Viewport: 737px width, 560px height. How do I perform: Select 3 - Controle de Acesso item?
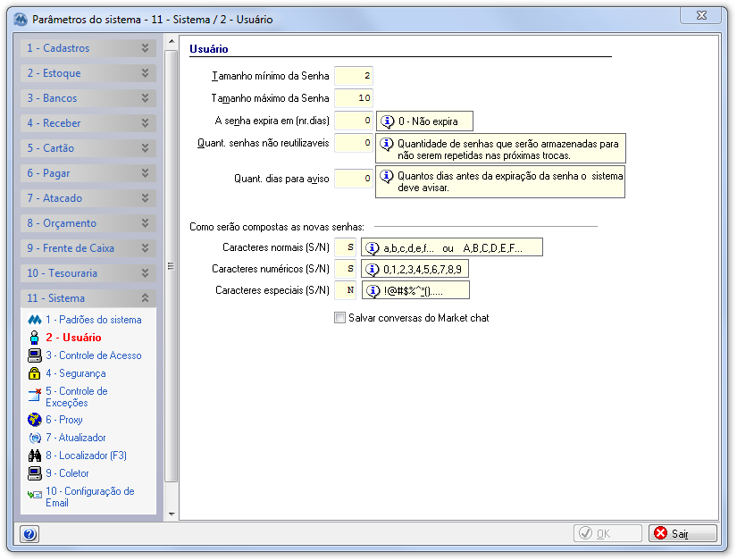coord(94,355)
